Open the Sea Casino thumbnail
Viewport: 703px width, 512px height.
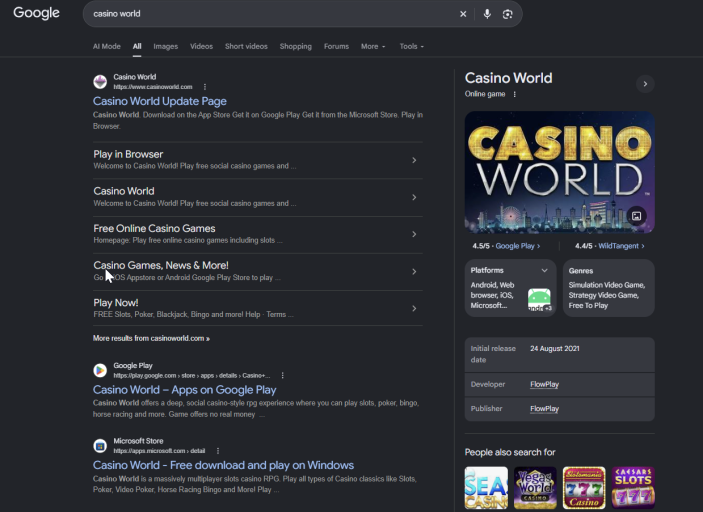coord(486,488)
